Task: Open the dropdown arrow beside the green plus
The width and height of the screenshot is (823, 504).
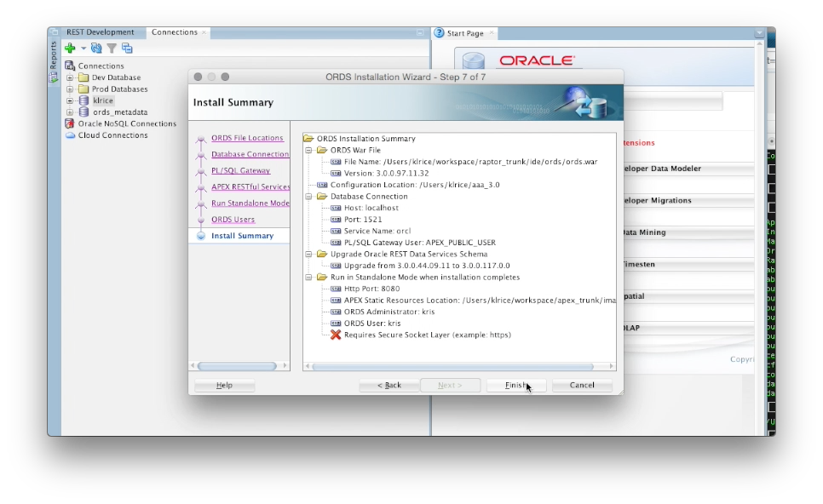Action: click(83, 49)
